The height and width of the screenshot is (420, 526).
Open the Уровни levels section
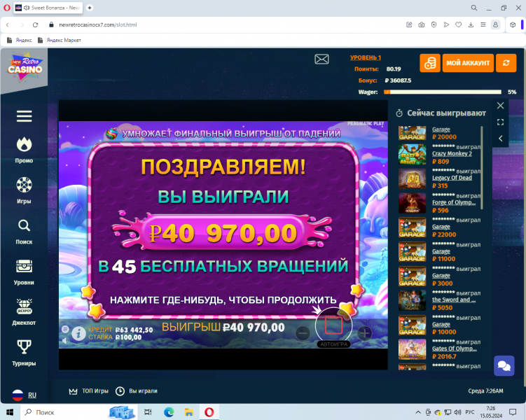tap(24, 272)
